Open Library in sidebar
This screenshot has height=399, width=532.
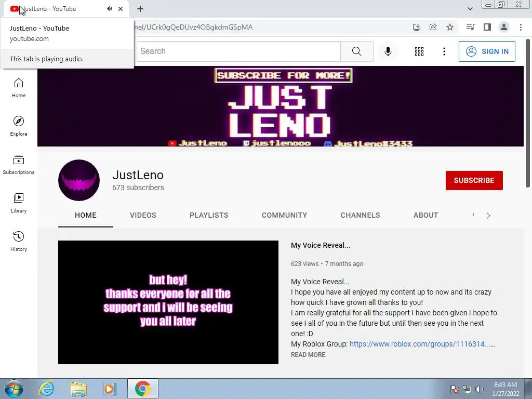pyautogui.click(x=19, y=203)
